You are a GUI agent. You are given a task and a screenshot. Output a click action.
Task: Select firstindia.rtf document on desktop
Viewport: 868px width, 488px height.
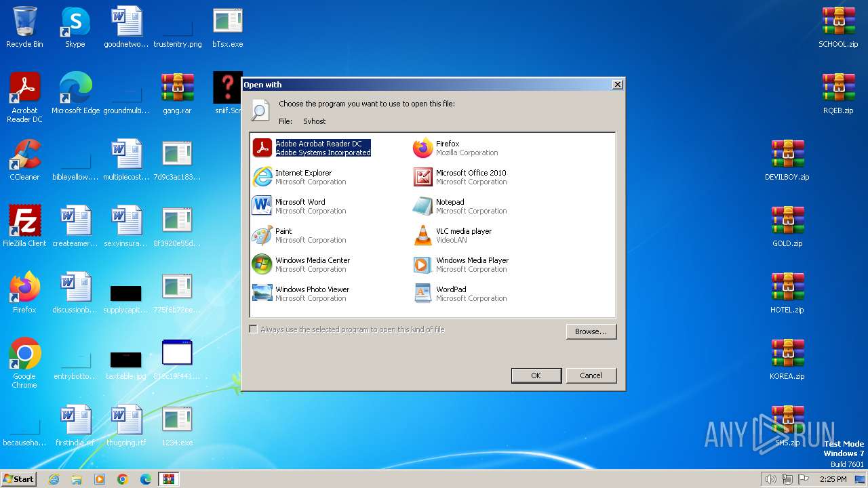coord(75,426)
